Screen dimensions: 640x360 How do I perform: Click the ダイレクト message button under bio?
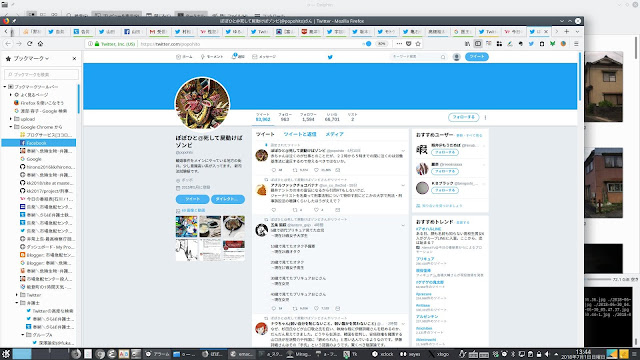(228, 199)
